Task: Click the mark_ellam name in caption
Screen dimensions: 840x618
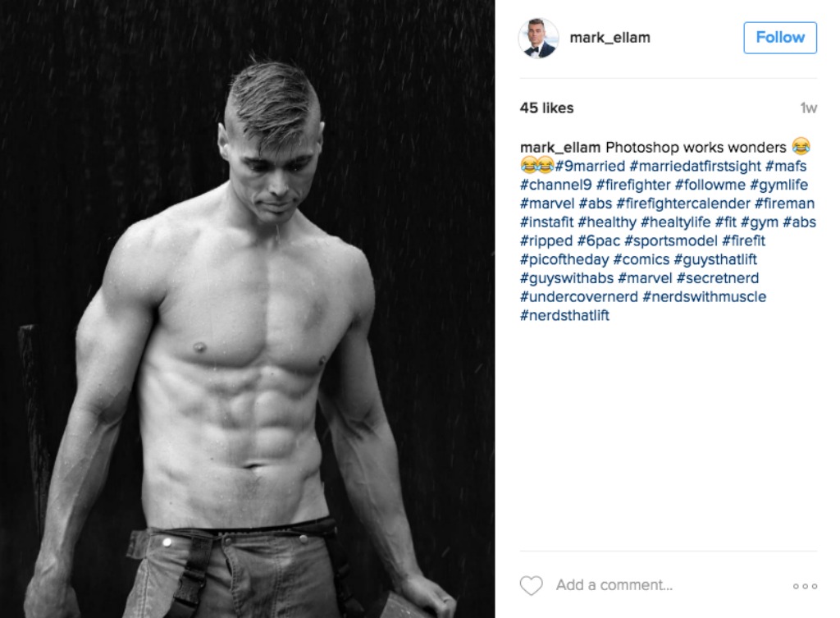Action: click(560, 148)
